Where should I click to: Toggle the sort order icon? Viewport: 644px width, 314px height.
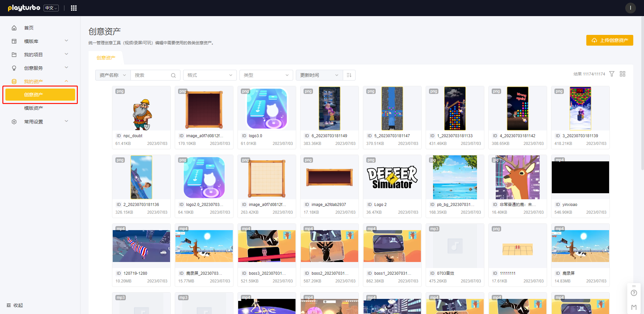coord(349,75)
